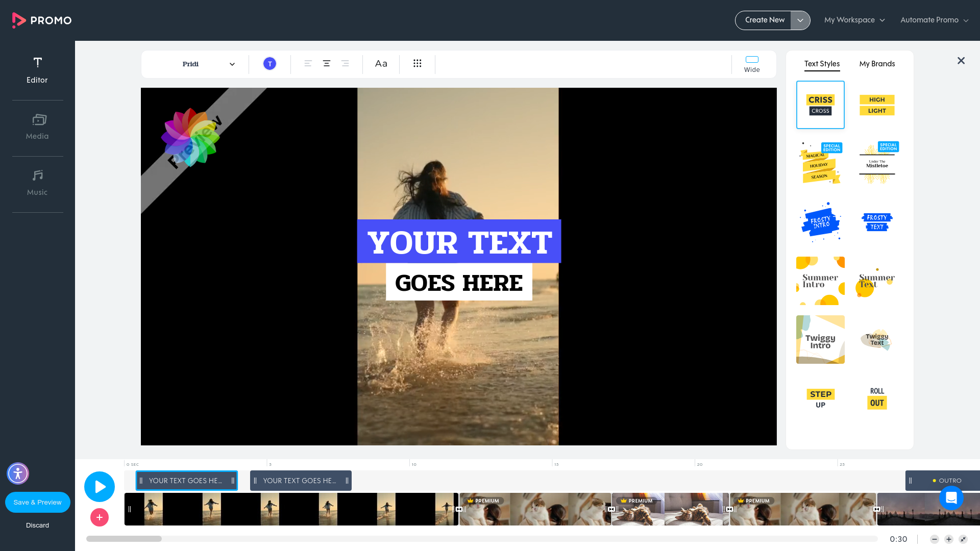Open the My Workspace dropdown

[854, 20]
